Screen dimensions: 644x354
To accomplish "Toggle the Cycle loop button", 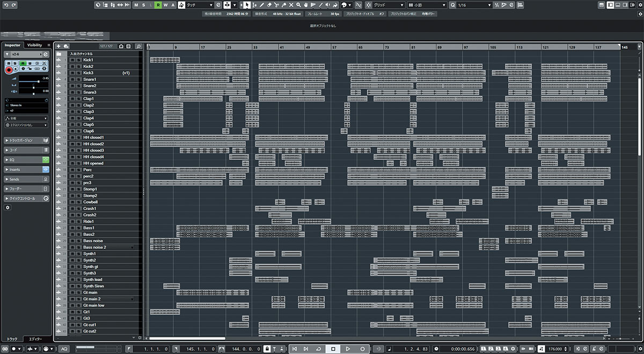I will (x=319, y=349).
